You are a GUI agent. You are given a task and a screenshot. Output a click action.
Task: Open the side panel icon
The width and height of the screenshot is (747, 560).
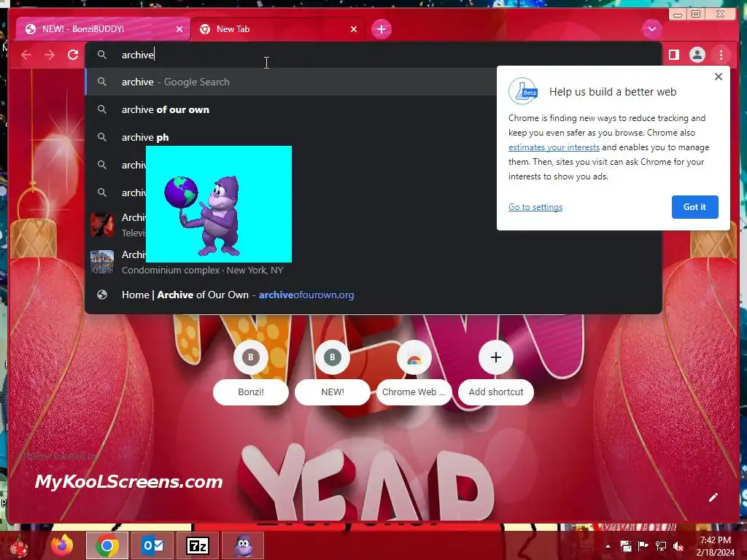tap(673, 55)
